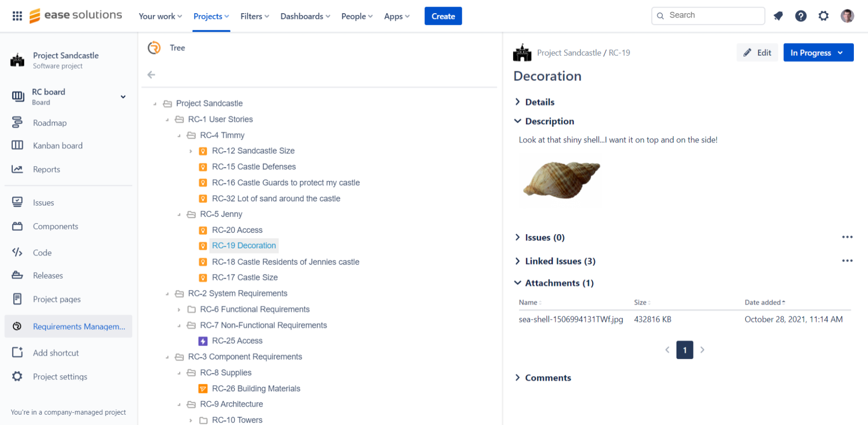Collapse the Project Sandcastle root node
Image resolution: width=868 pixels, height=425 pixels.
click(x=155, y=104)
